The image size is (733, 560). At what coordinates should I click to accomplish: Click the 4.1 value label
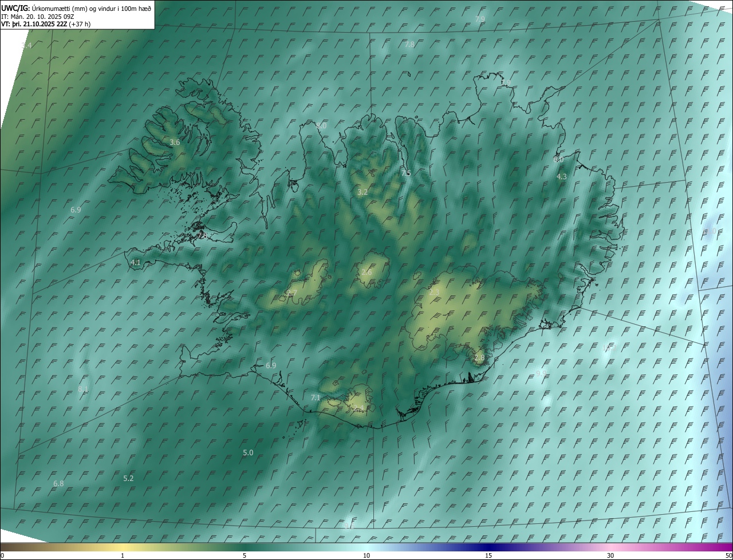136,263
